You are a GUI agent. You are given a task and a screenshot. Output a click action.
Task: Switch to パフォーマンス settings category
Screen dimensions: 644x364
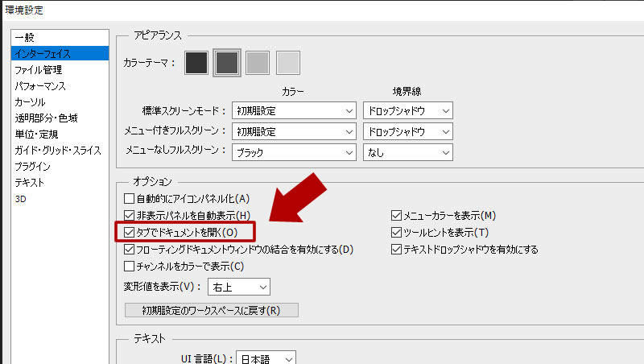[40, 86]
